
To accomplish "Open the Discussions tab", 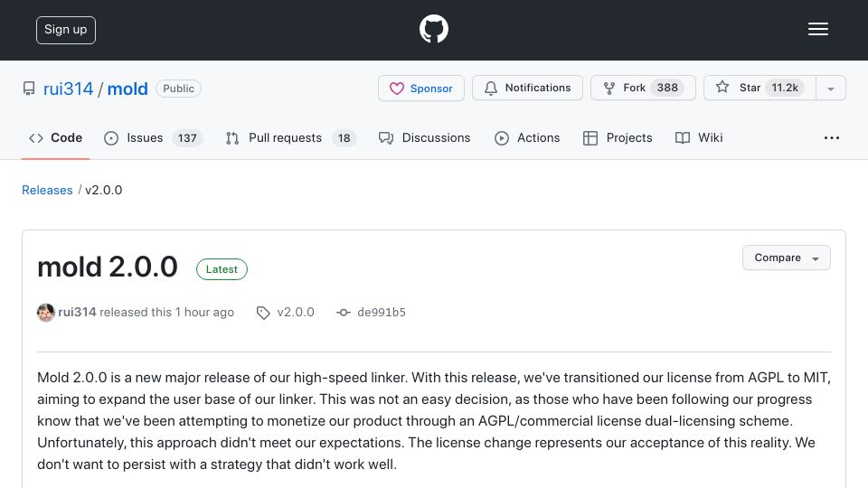I will point(425,137).
